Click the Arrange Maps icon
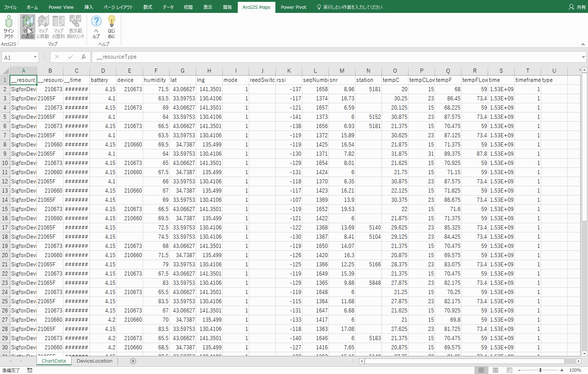 point(58,27)
